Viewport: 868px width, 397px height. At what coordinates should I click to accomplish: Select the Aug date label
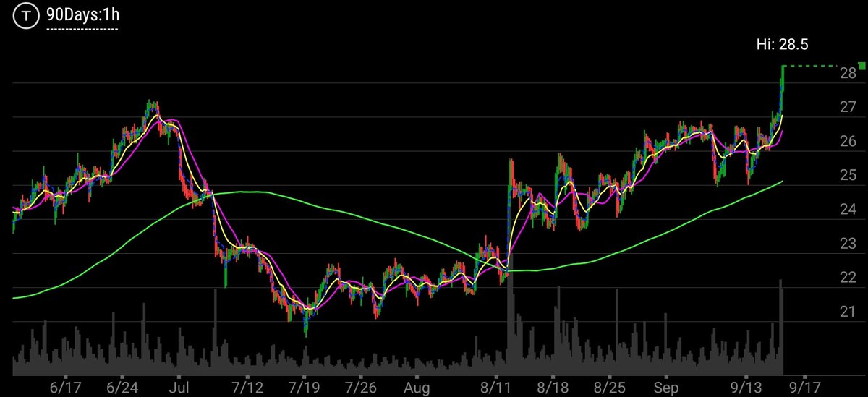(x=418, y=388)
